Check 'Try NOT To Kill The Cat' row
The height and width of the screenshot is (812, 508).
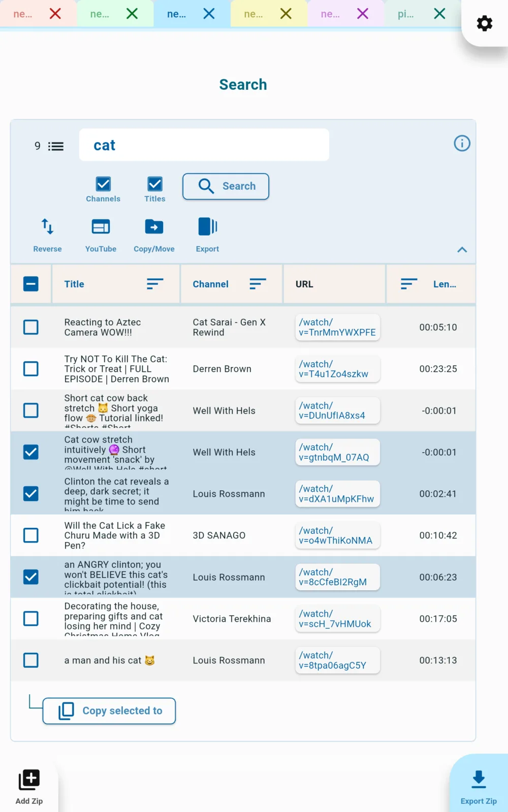[x=31, y=369]
